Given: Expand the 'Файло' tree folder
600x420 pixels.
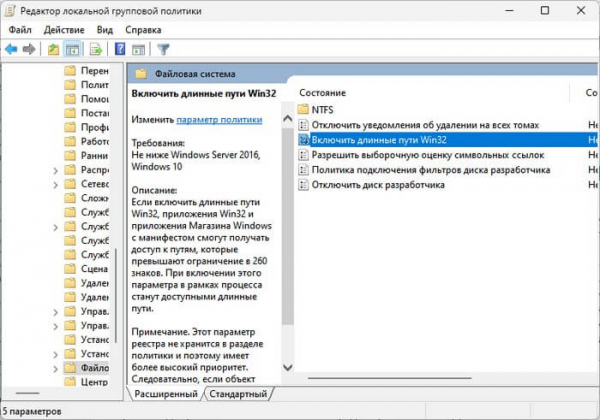Looking at the screenshot, I should 55,369.
